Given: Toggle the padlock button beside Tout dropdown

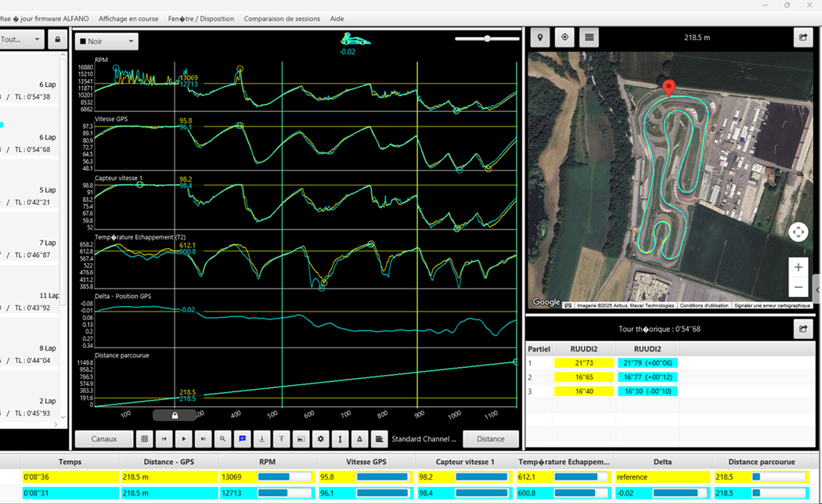Looking at the screenshot, I should coord(56,39).
